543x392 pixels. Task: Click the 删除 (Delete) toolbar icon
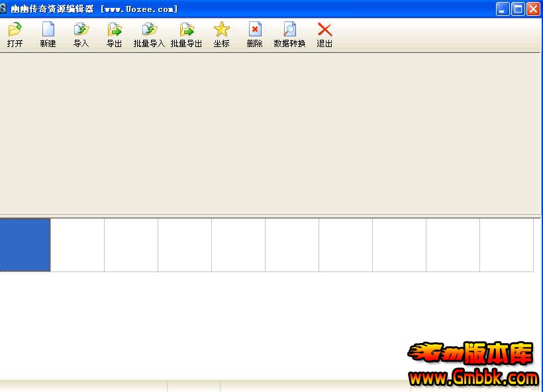point(254,30)
